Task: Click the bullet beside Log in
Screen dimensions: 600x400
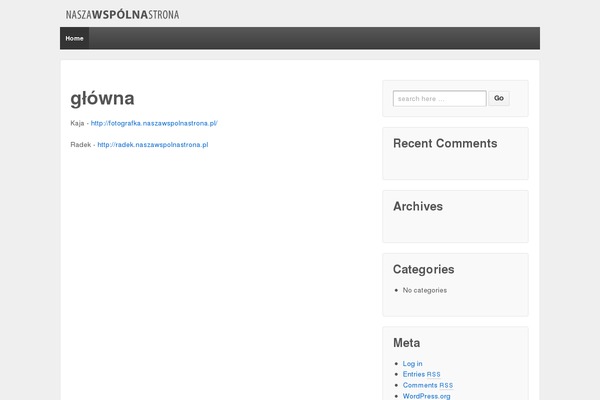Action: point(397,364)
